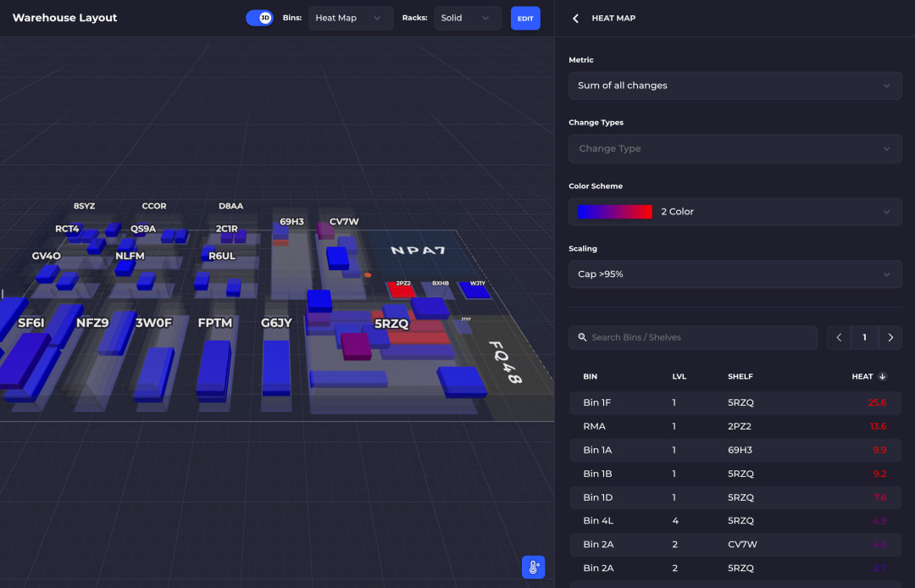915x588 pixels.
Task: Click the Warehouse Layout title
Action: [64, 18]
